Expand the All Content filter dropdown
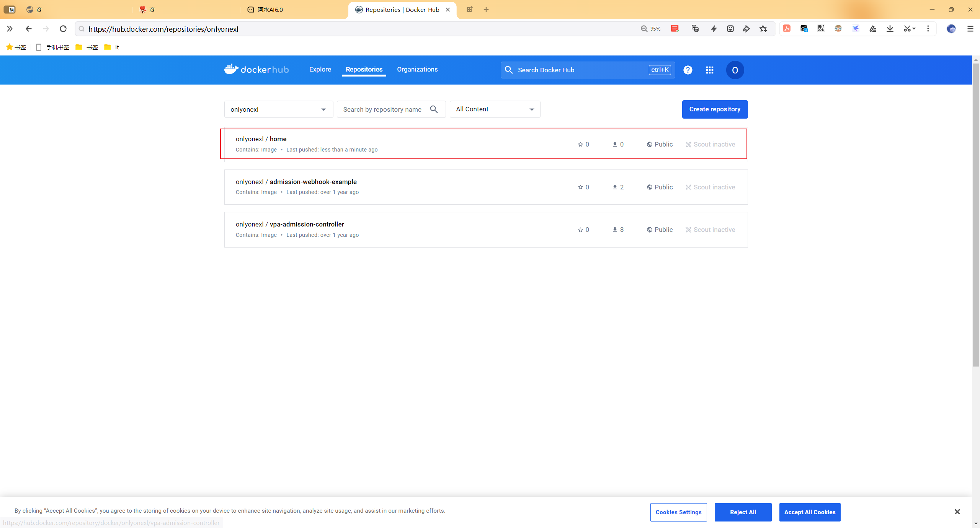This screenshot has width=980, height=528. pos(495,109)
